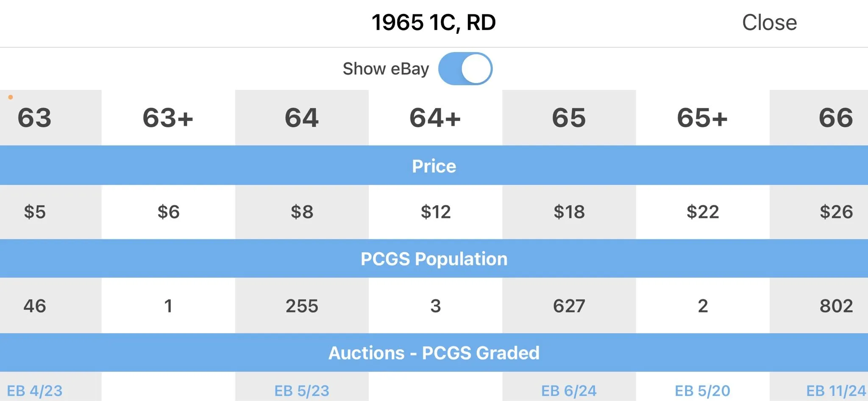Select the grade 63+ column header
The height and width of the screenshot is (401, 868).
[168, 117]
